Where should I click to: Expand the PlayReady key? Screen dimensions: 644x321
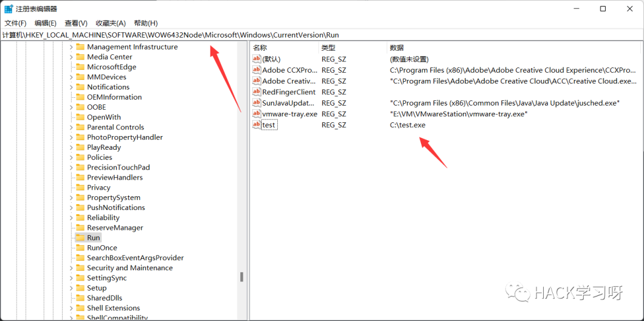71,147
